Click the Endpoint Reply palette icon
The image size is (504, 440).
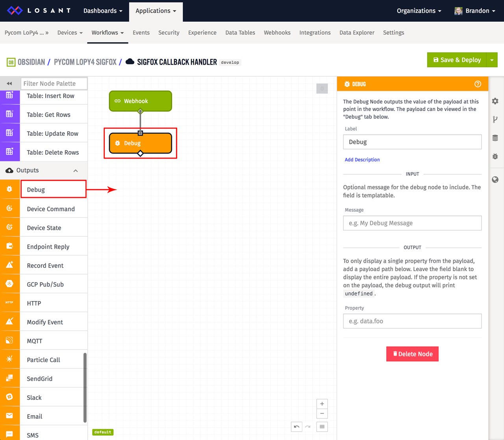pyautogui.click(x=9, y=246)
